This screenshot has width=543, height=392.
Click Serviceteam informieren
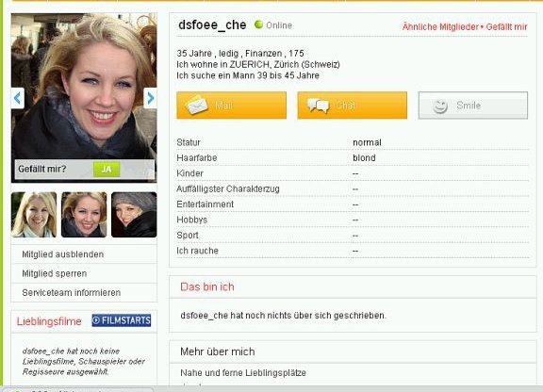coord(72,293)
